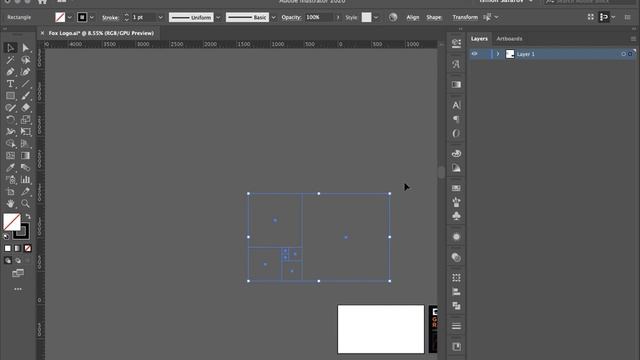The width and height of the screenshot is (640, 360).
Task: Open the Shape options link
Action: 434,17
